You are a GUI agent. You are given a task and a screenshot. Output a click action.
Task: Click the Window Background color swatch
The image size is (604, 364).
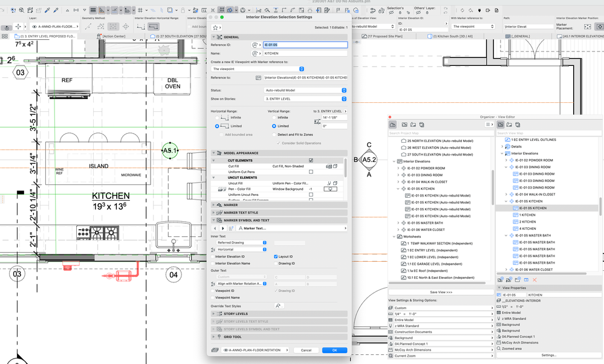(x=331, y=189)
